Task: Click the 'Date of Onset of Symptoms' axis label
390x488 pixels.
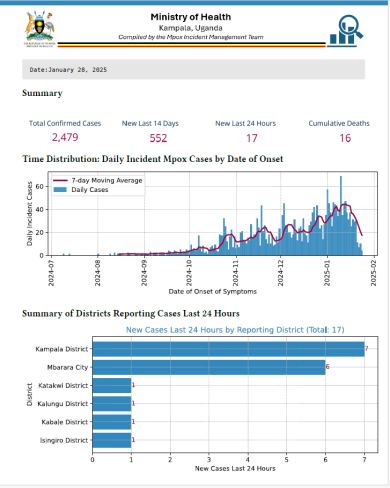Action: (x=213, y=292)
